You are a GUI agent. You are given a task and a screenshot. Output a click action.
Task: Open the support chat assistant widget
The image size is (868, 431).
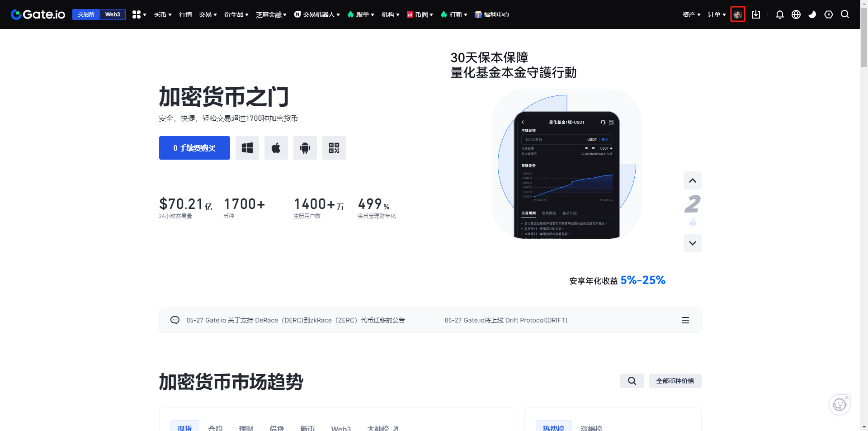pyautogui.click(x=840, y=404)
